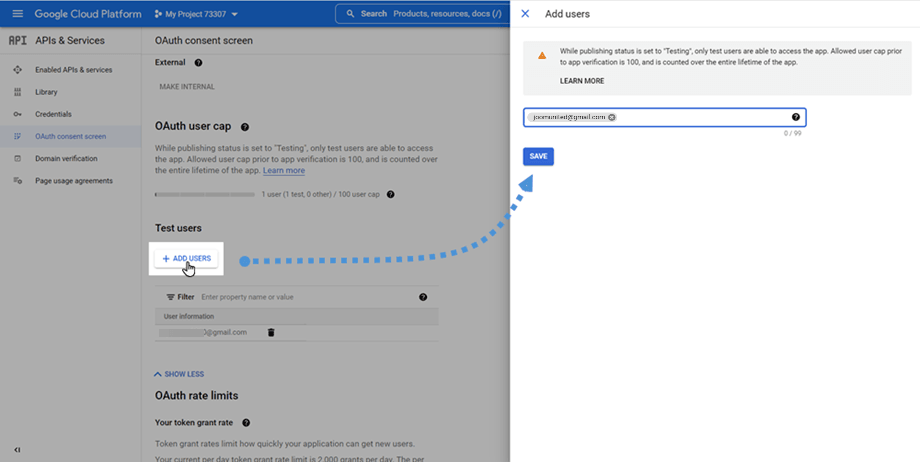Click the ADD USERS button
Screen dimensions: 920x462
pyautogui.click(x=186, y=258)
